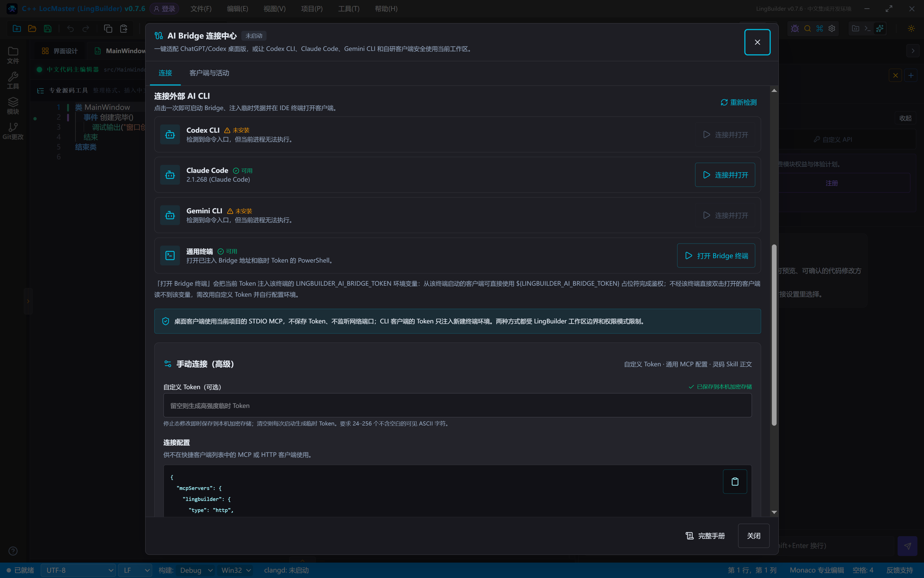Expand the left edge collapse handle
Screen dimensions: 924x578
28,301
